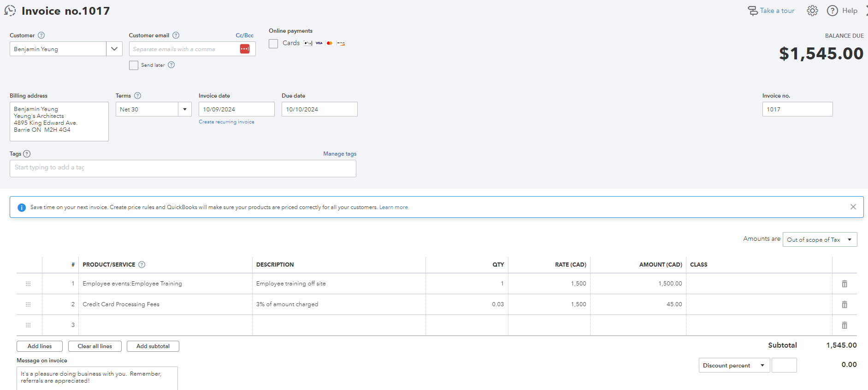Image resolution: width=868 pixels, height=390 pixels.
Task: Open the Discount percent dropdown
Action: coord(734,365)
